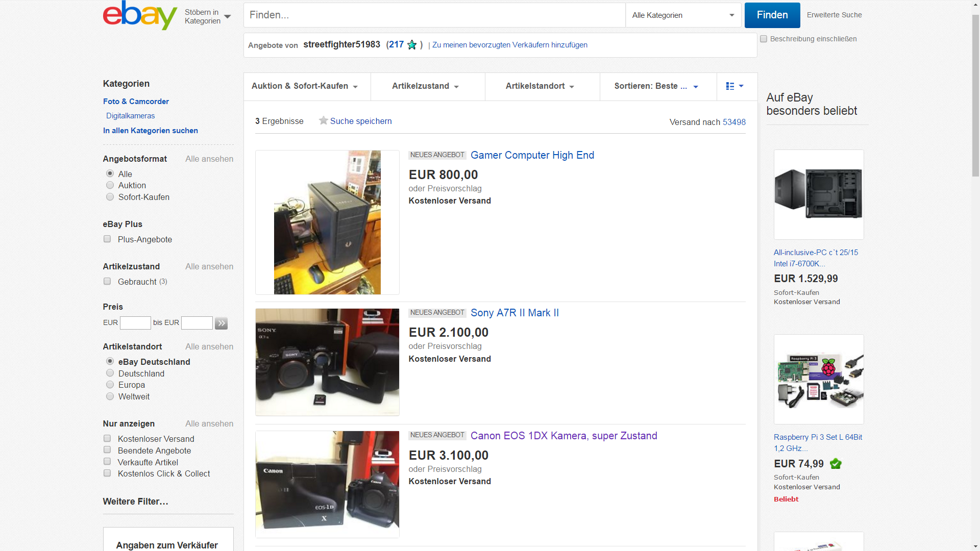Click the minimum EUR price field
The image size is (980, 551).
point(135,323)
